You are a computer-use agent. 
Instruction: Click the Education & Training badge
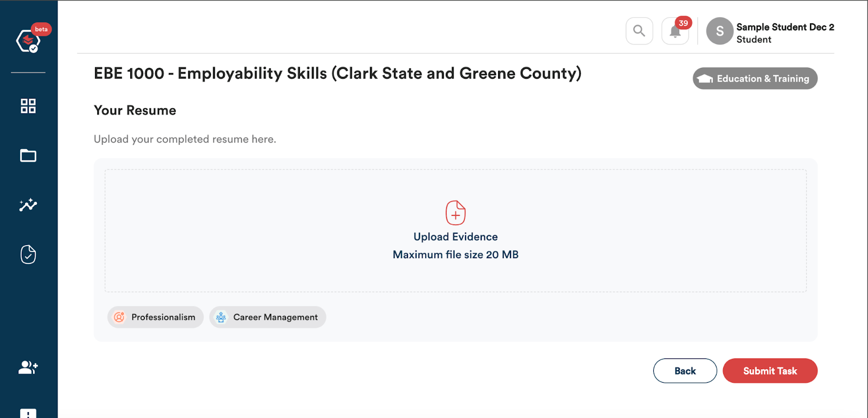[755, 79]
